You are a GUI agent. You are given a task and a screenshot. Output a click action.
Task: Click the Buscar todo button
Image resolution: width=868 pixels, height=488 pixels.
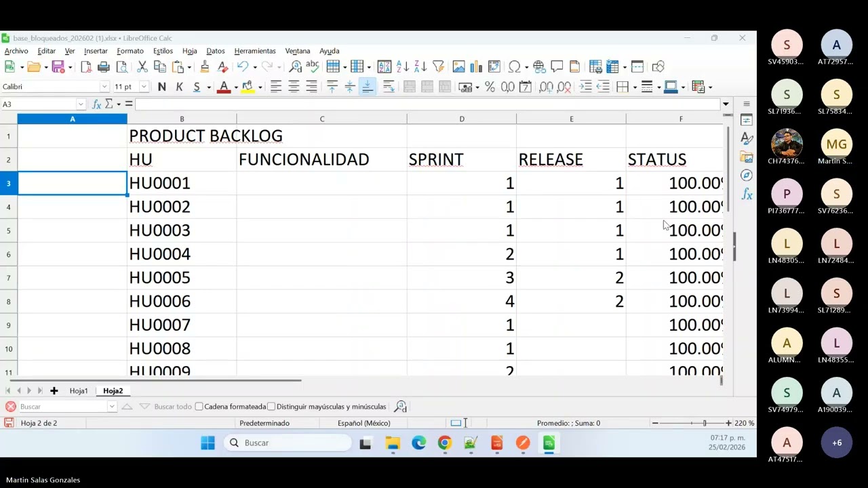[173, 407]
